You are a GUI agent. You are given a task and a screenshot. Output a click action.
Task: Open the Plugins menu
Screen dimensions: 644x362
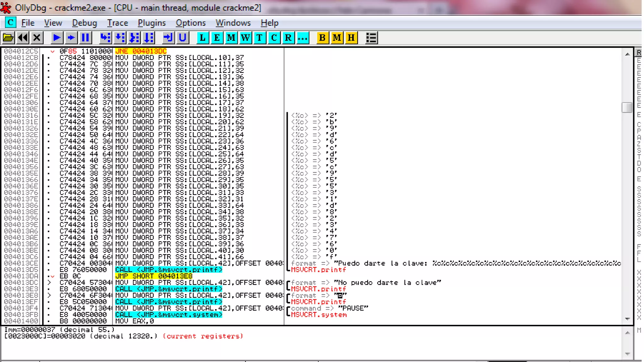(152, 23)
